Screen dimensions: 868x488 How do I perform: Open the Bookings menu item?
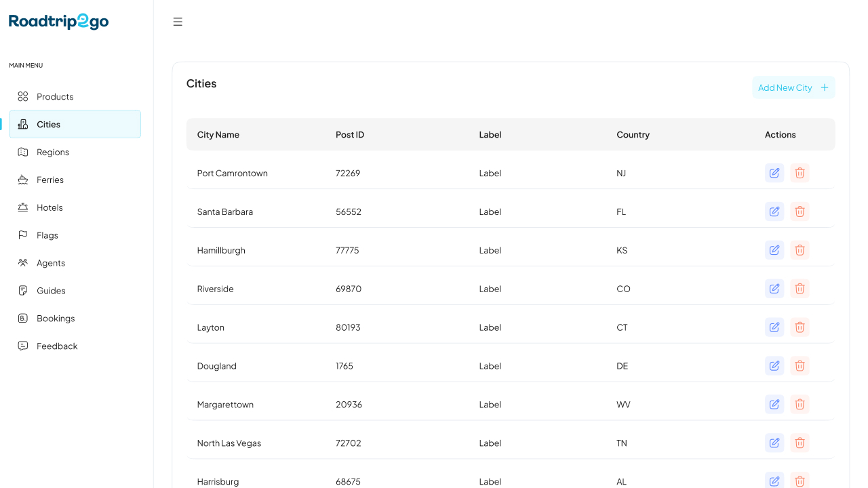coord(75,318)
